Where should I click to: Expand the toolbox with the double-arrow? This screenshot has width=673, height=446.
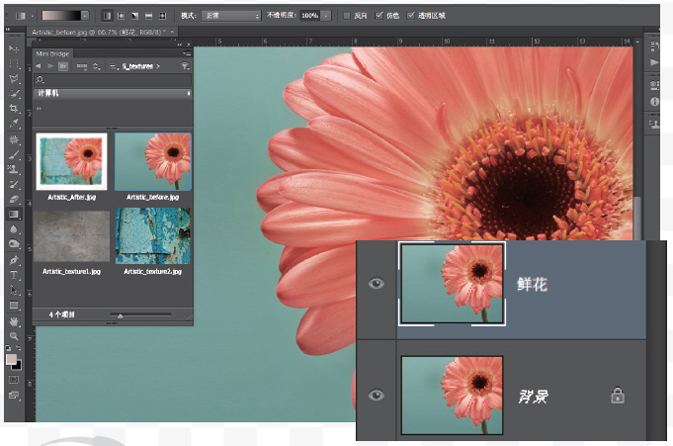click(x=8, y=30)
